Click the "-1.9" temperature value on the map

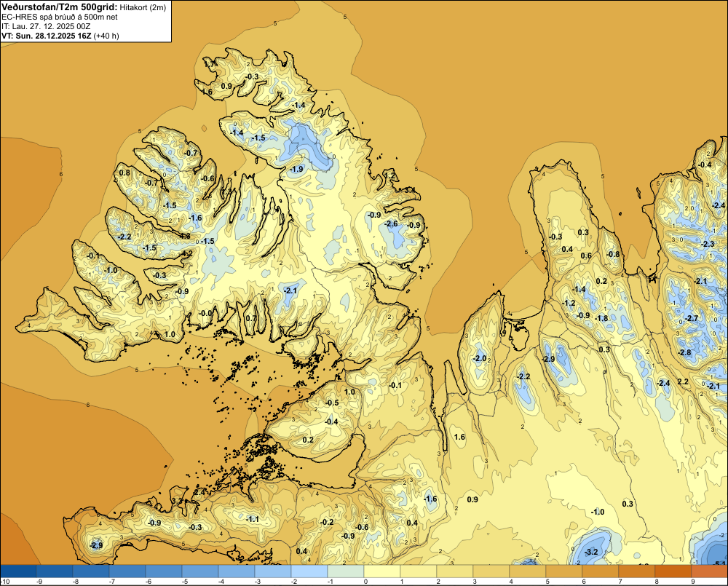tap(296, 169)
